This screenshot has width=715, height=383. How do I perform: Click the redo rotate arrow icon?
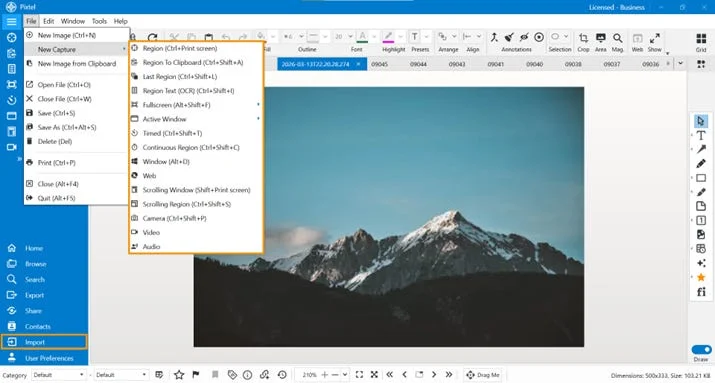coord(152,37)
